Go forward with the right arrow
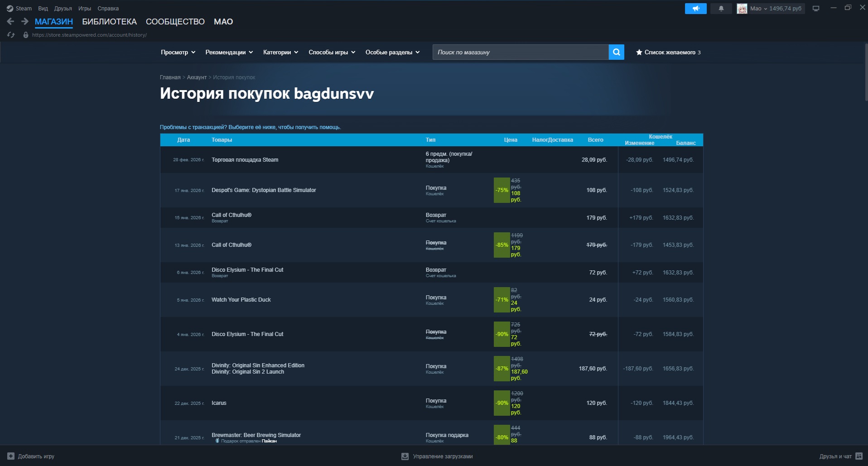868x466 pixels. [25, 21]
